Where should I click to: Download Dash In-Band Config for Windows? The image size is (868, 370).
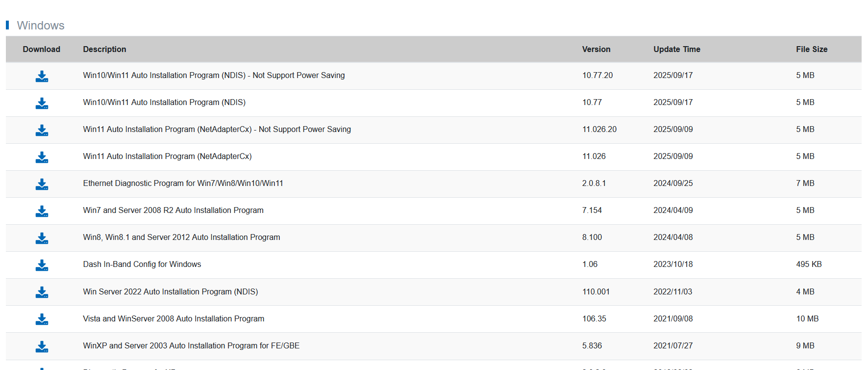(x=42, y=265)
